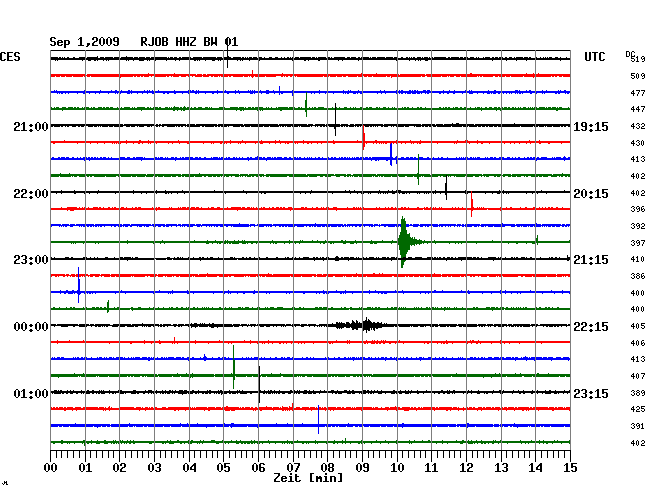Image resolution: width=650 pixels, height=494 pixels.
Task: Click the DC value "410"
Action: [638, 259]
